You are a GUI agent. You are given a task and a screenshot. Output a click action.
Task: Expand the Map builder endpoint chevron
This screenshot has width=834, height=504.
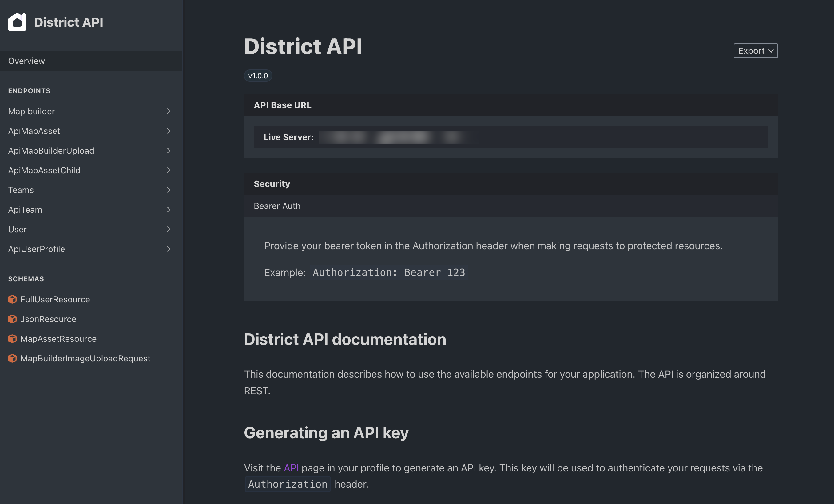(x=169, y=111)
